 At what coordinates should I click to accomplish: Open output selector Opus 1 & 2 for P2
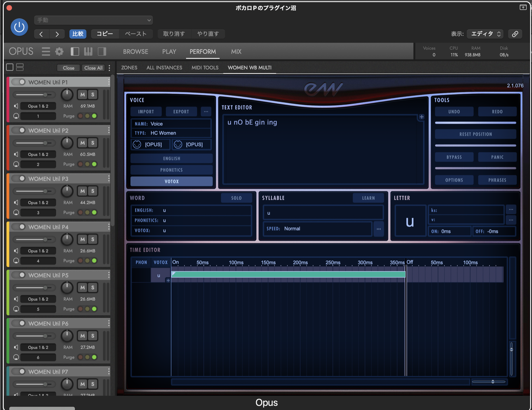[x=38, y=154]
